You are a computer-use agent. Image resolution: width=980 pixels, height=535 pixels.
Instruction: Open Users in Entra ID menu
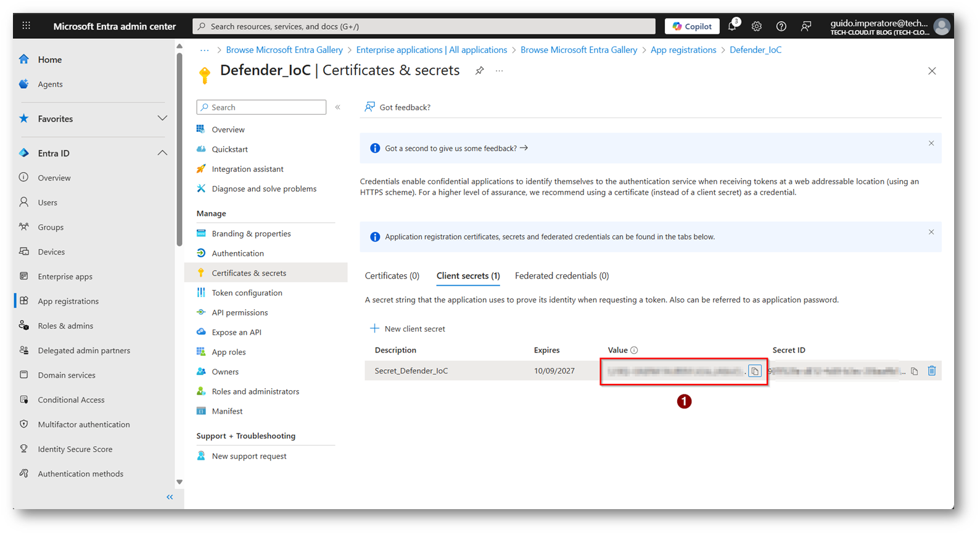coord(47,202)
